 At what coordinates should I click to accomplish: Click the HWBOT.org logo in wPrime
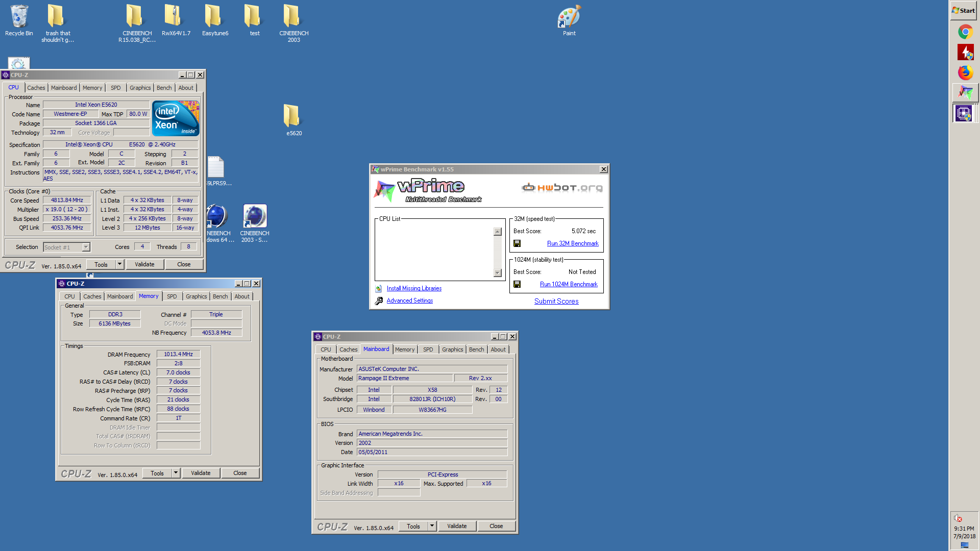pos(562,187)
